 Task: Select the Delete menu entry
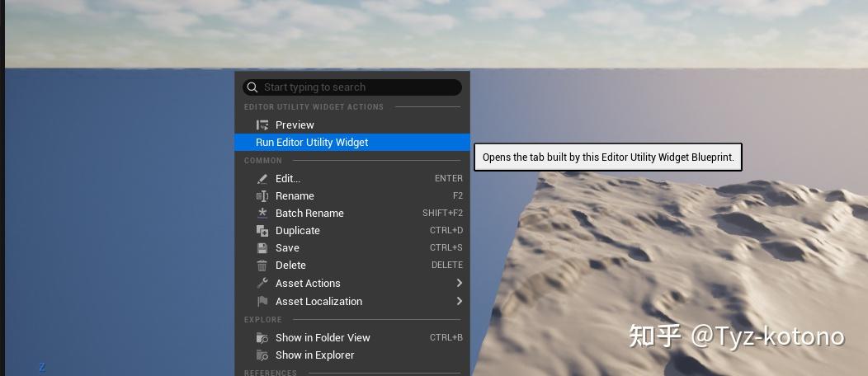click(352, 266)
